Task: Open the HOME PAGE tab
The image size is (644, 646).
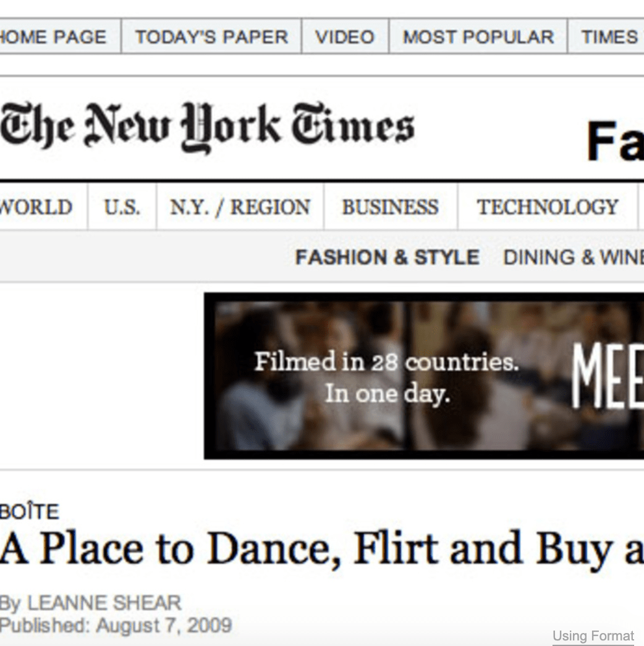Action: [x=53, y=37]
